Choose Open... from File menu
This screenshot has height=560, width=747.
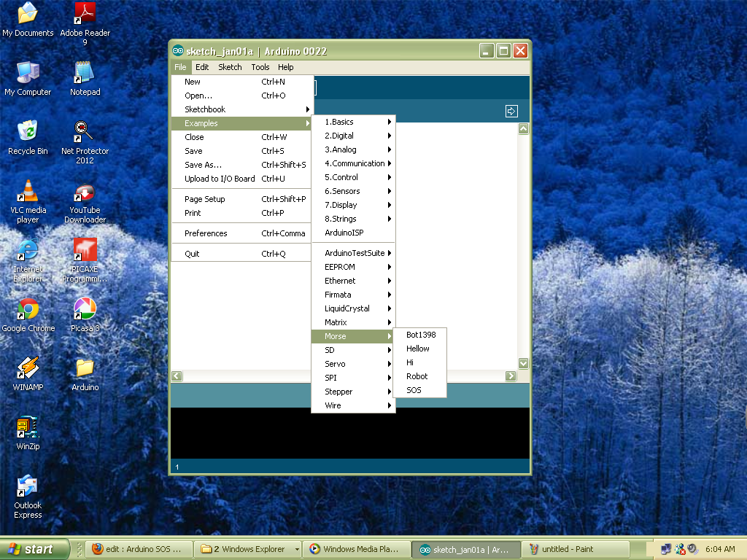[242, 96]
